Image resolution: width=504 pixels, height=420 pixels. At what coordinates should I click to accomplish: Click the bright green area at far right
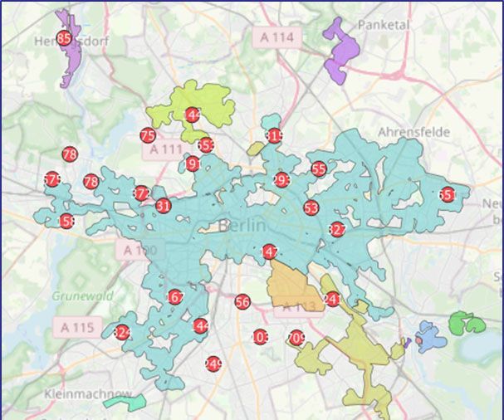click(x=462, y=321)
